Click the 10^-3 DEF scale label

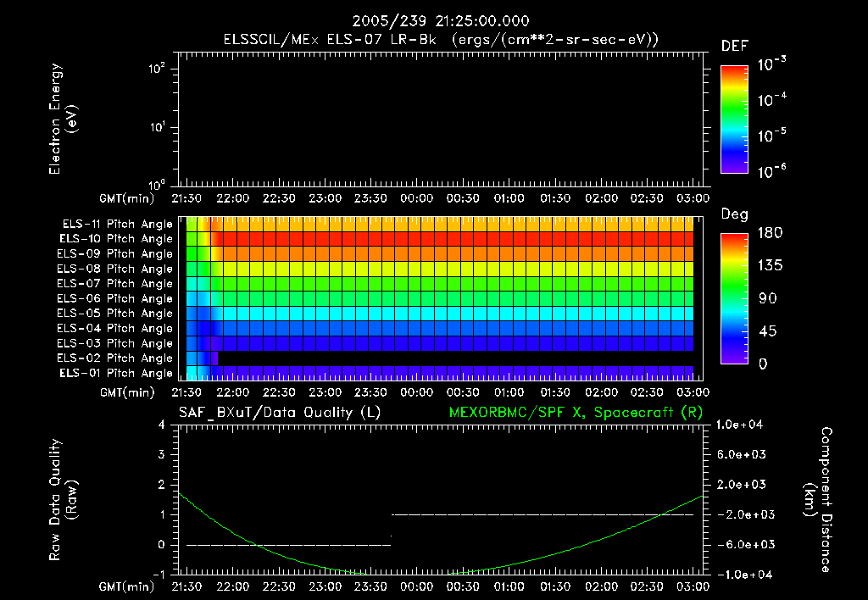pos(771,64)
